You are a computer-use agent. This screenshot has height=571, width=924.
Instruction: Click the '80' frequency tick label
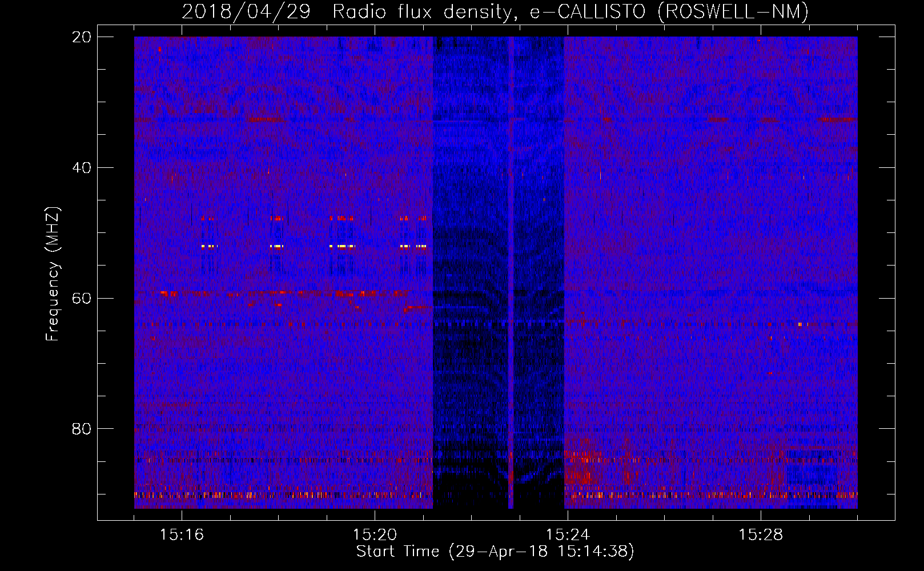click(82, 429)
